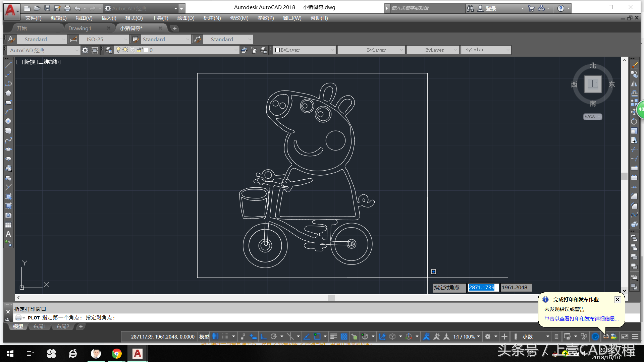
Task: Select the Multiline Text tool
Action: point(8,234)
